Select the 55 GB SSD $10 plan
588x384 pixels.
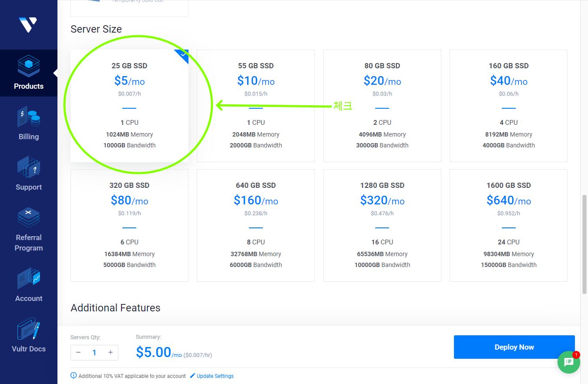click(255, 106)
